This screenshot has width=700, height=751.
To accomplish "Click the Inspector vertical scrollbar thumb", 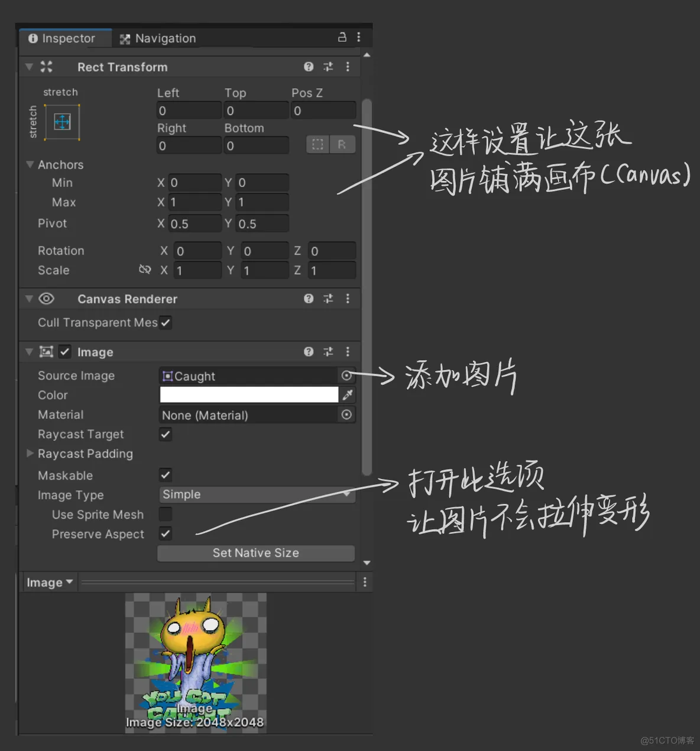I will coord(367,287).
